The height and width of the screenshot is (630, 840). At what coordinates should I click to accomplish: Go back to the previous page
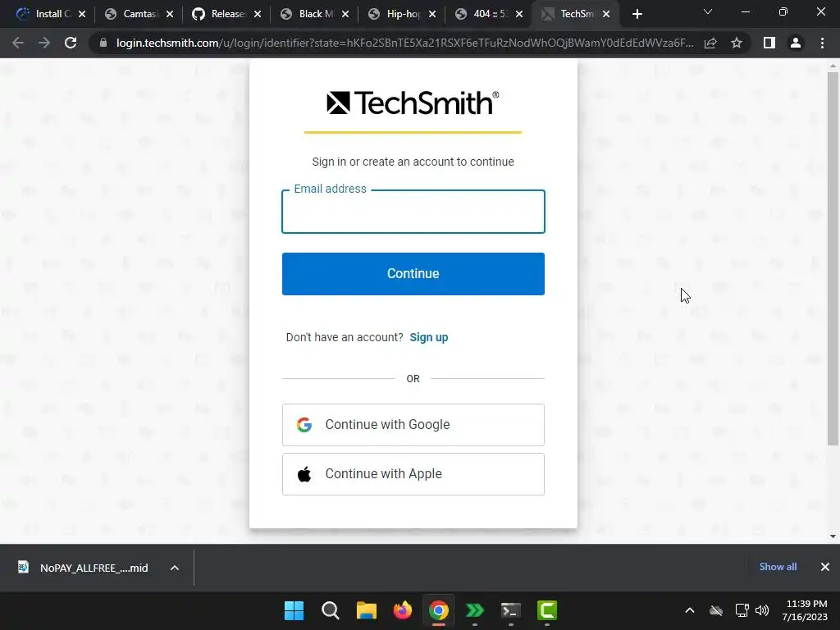pyautogui.click(x=18, y=43)
